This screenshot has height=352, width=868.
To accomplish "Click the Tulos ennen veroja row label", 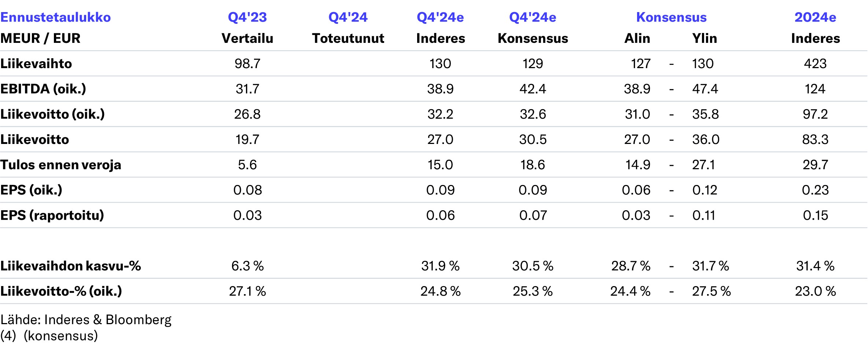I will tap(60, 164).
